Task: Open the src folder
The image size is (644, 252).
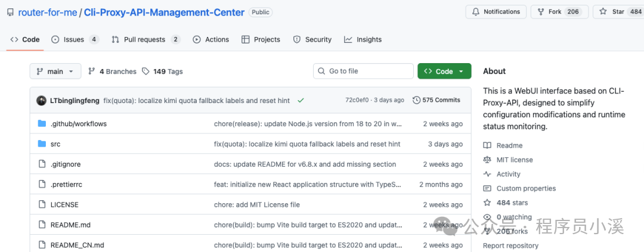Action: pyautogui.click(x=55, y=144)
